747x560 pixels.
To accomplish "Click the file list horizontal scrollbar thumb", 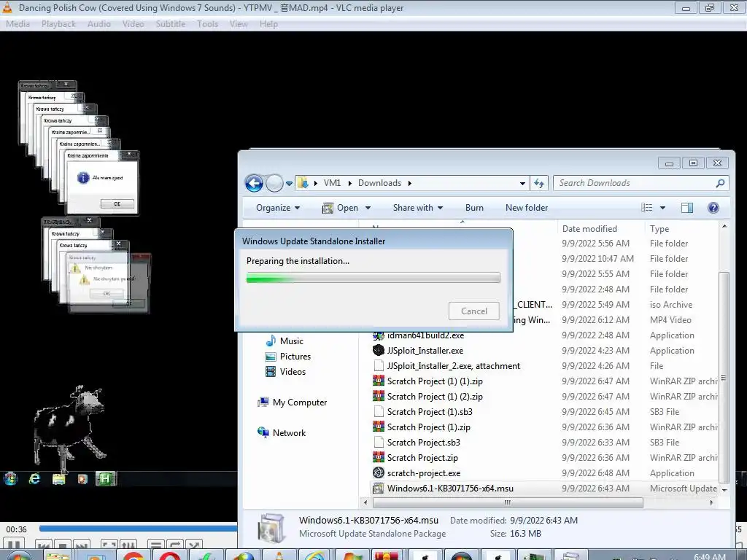I will pyautogui.click(x=508, y=502).
